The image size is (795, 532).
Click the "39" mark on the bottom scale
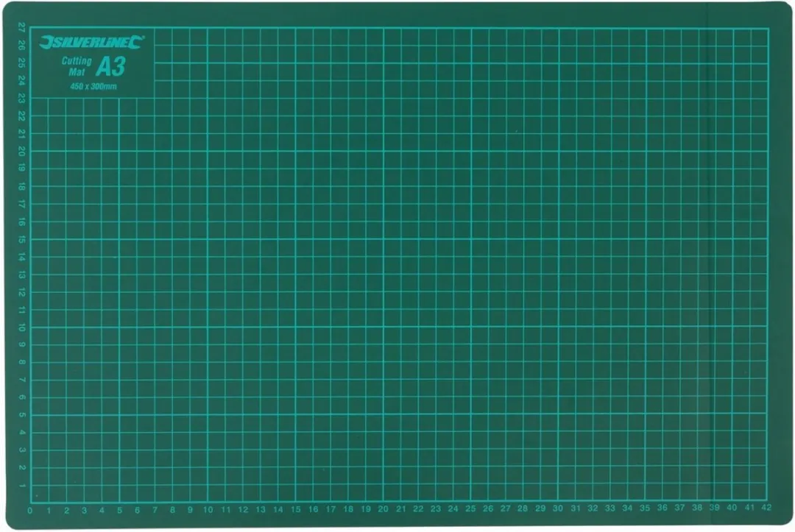[x=714, y=507]
